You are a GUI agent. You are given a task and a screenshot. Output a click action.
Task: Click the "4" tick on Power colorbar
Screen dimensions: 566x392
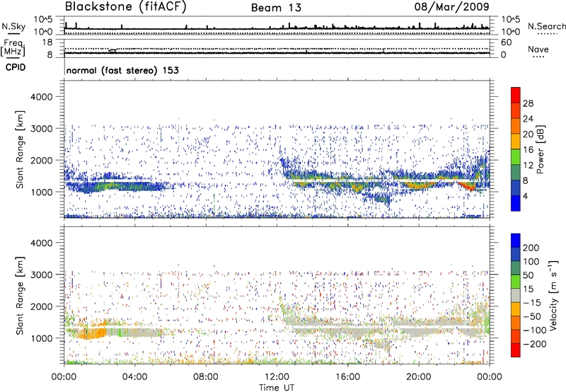click(x=526, y=196)
